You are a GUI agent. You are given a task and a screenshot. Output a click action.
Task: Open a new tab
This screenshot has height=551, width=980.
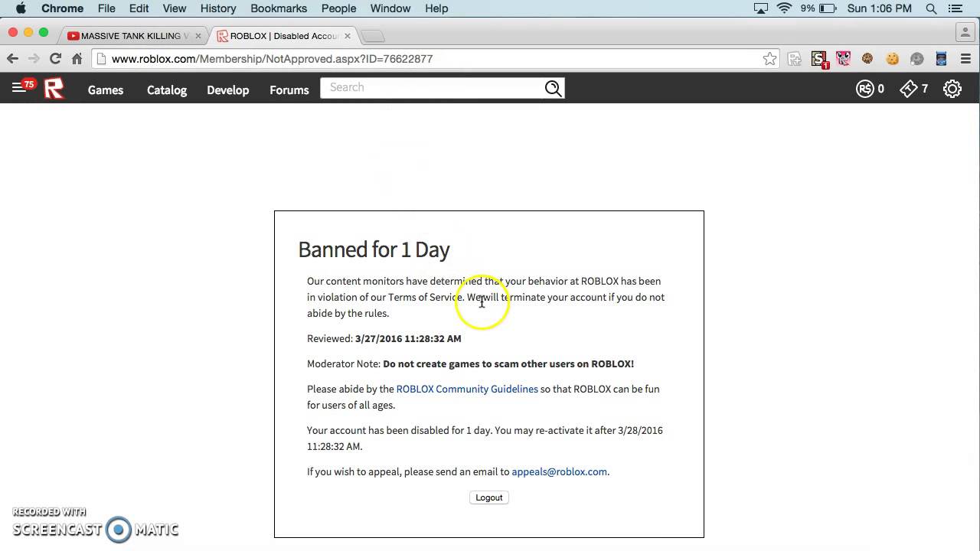click(372, 36)
